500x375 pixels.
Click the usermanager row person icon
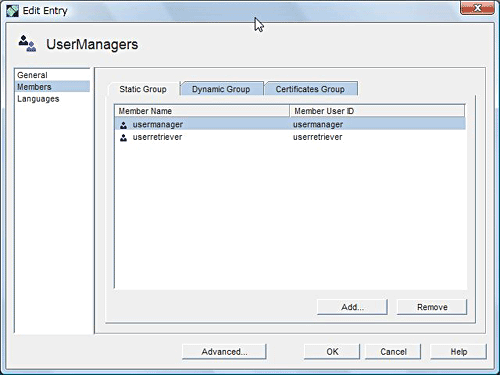[x=123, y=125]
